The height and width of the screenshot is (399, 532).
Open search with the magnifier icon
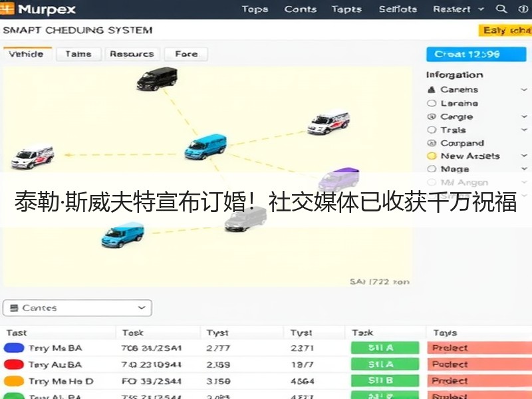501,9
